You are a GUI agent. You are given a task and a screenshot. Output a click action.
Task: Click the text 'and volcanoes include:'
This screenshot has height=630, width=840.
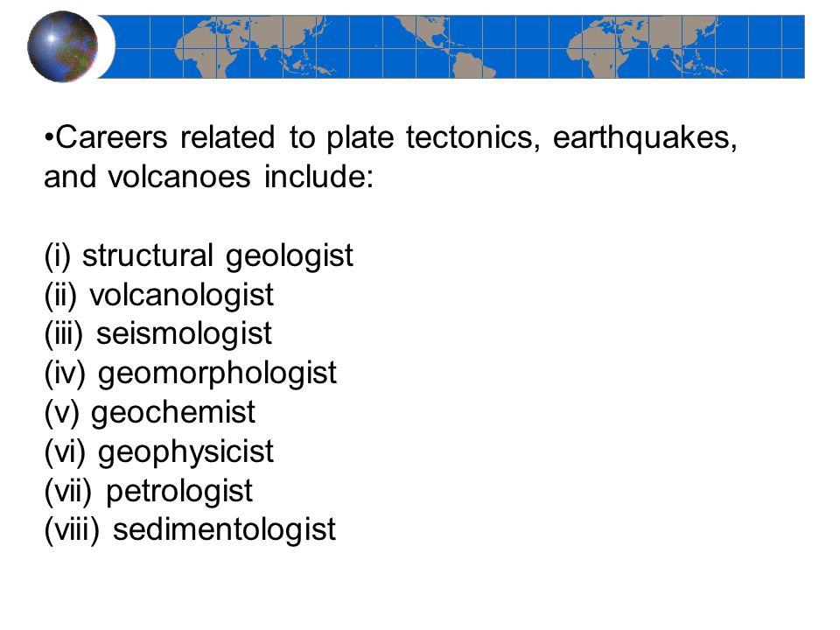point(209,177)
